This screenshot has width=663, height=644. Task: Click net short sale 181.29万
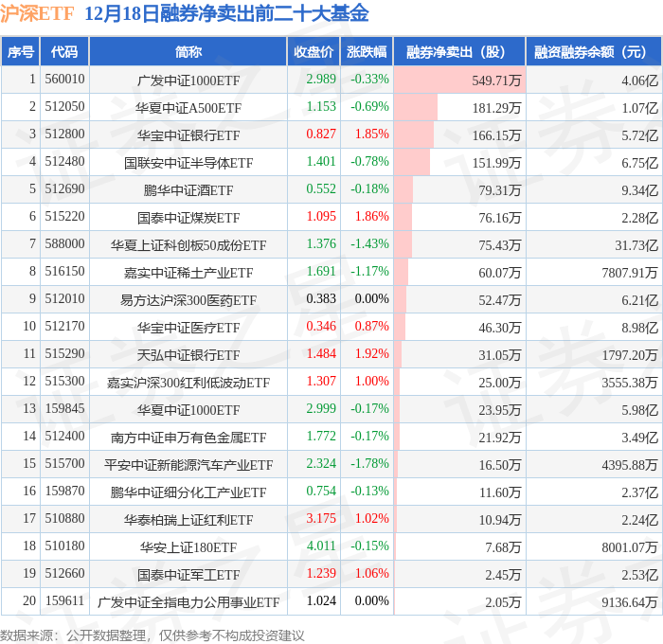pyautogui.click(x=496, y=108)
